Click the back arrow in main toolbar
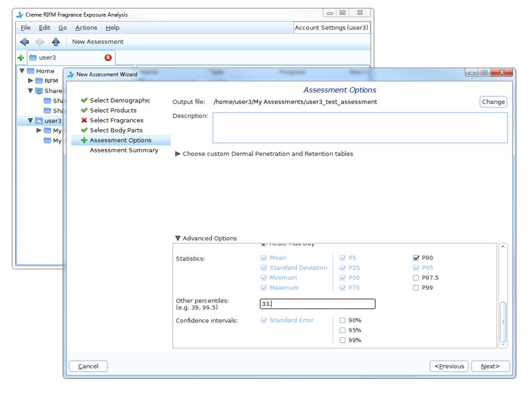 coord(24,42)
